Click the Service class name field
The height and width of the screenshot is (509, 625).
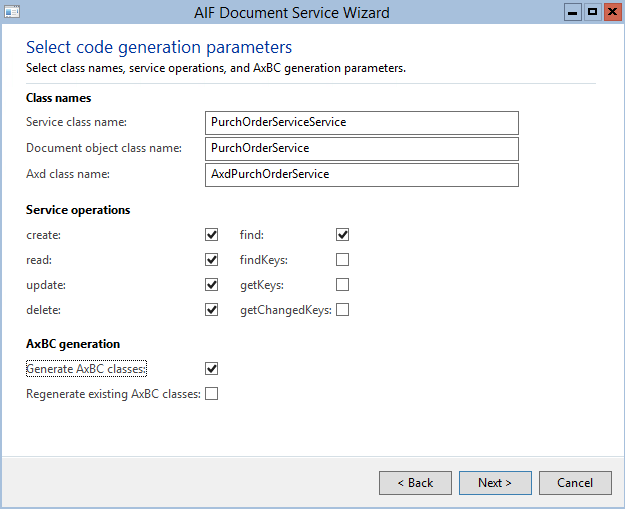(x=362, y=123)
